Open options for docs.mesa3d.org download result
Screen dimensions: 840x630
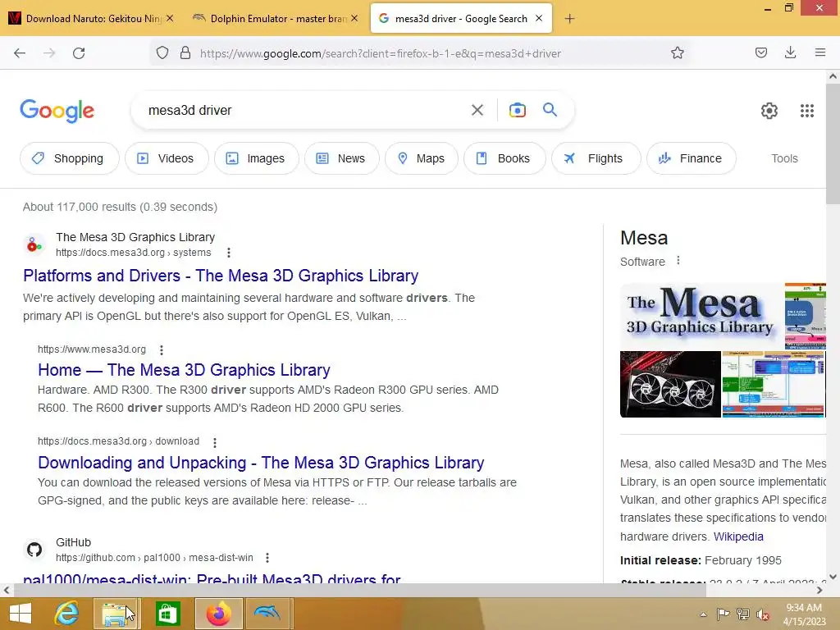pyautogui.click(x=215, y=442)
